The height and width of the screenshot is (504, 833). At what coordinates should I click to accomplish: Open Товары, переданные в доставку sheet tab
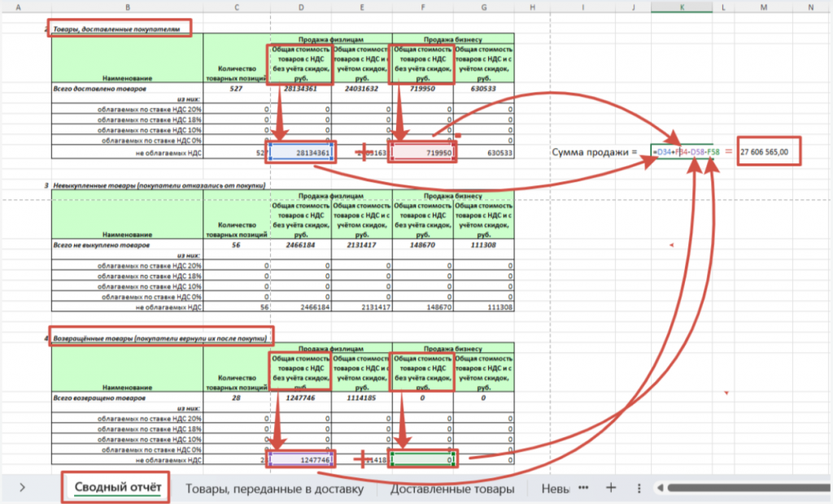[277, 489]
